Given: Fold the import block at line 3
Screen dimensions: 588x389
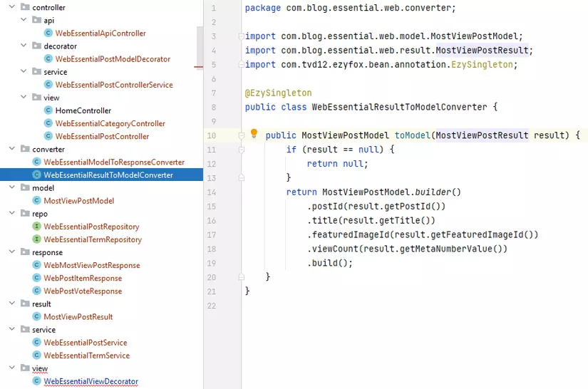Looking at the screenshot, I should (x=241, y=36).
